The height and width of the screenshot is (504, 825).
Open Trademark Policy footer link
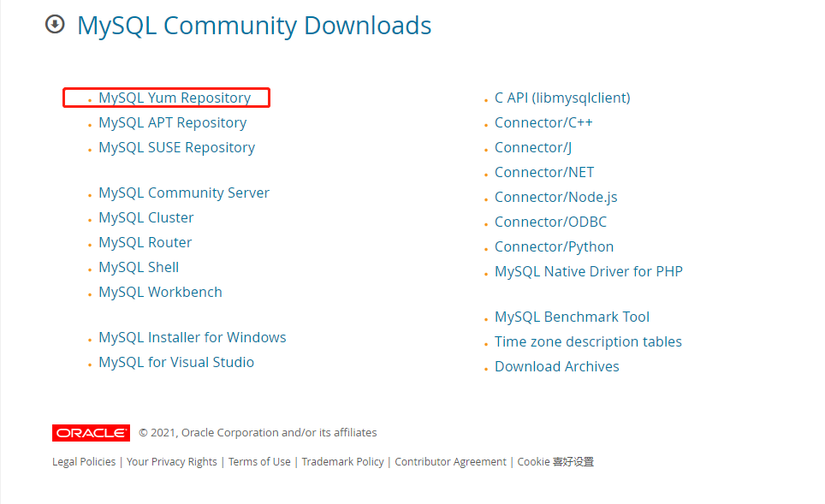[342, 461]
